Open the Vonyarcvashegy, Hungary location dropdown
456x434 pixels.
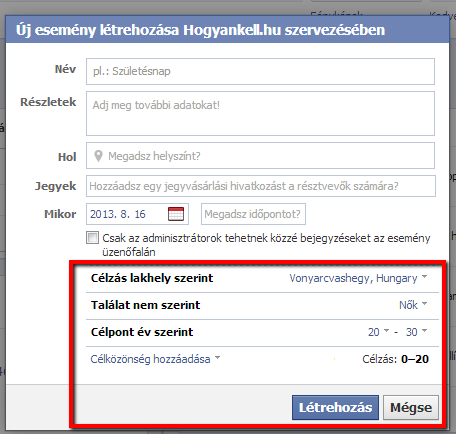pos(358,278)
